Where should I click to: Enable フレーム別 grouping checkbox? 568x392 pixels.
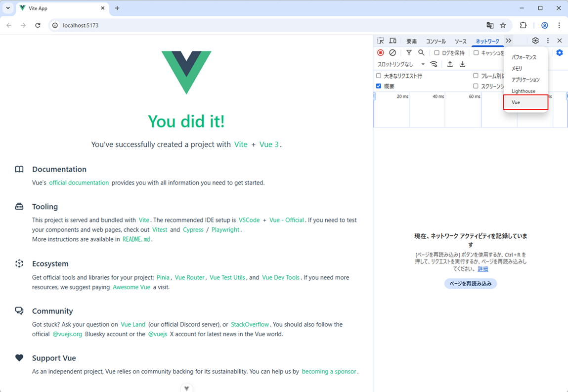pos(476,76)
